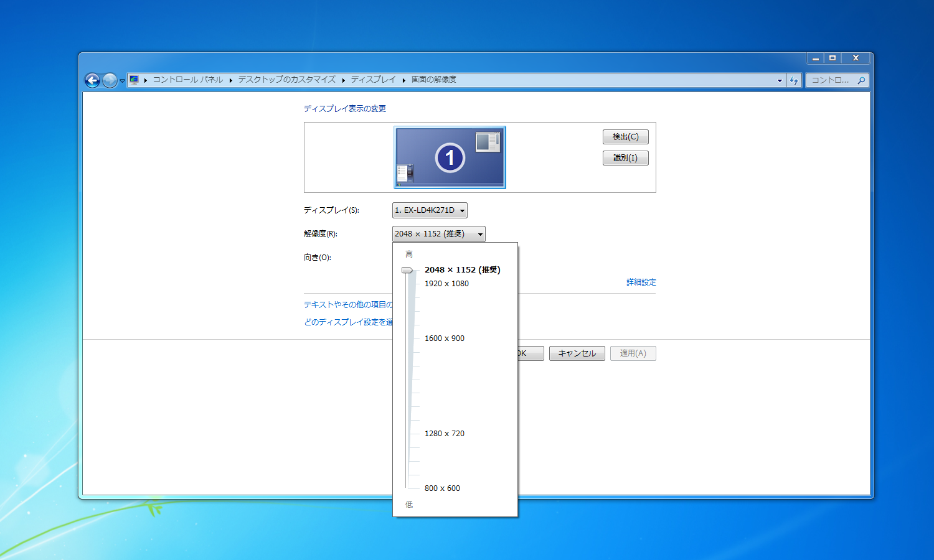The width and height of the screenshot is (934, 560).
Task: Click the Forward navigation arrow
Action: tap(110, 80)
